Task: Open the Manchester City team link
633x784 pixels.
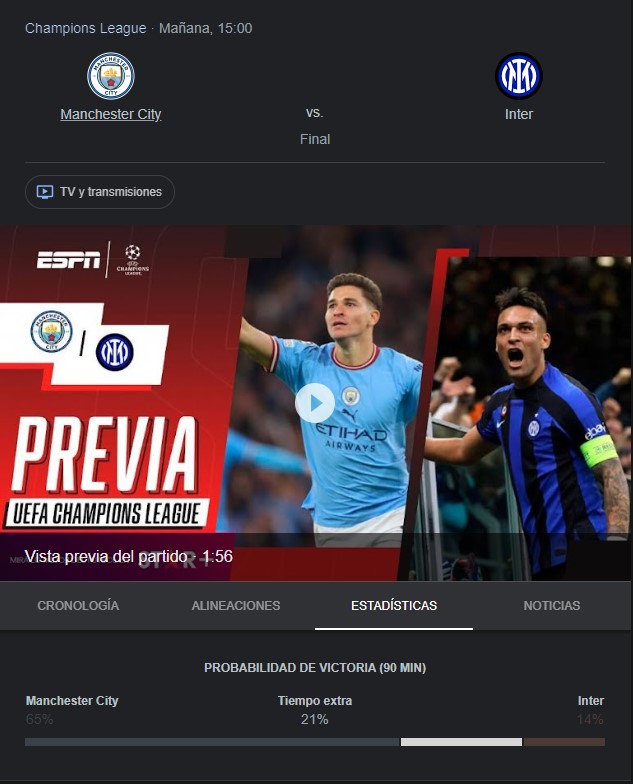Action: [110, 114]
